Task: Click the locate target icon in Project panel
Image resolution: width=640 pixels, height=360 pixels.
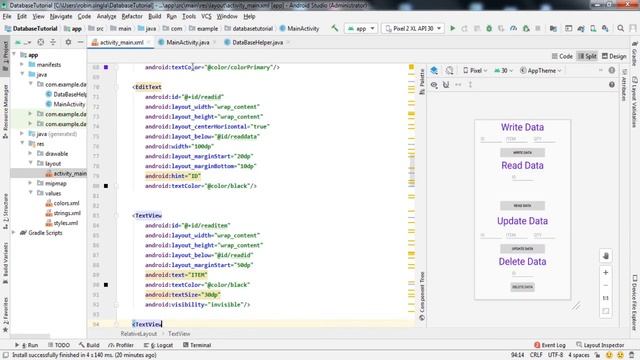Action: click(x=40, y=42)
